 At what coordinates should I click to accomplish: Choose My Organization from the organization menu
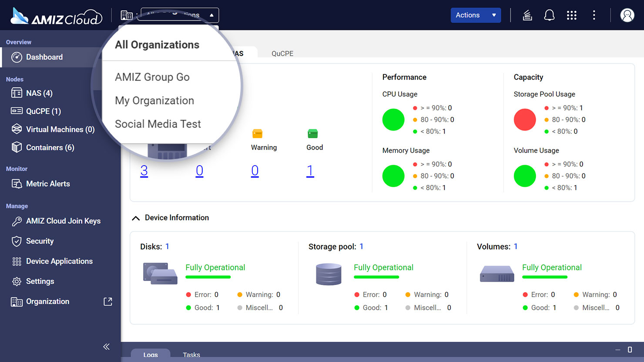point(154,100)
